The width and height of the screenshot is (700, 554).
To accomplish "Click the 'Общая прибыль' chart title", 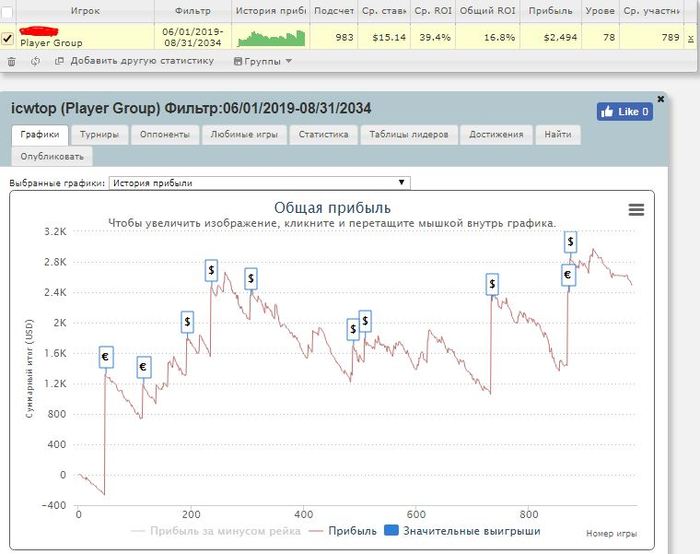I will pyautogui.click(x=332, y=208).
